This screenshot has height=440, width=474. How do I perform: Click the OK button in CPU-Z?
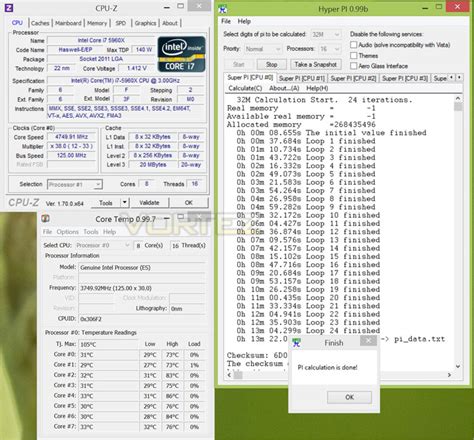coord(189,202)
